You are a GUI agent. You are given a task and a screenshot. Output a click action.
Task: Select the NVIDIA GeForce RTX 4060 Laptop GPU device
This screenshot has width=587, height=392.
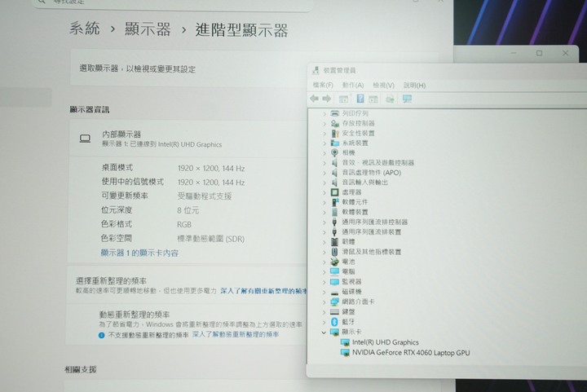(x=411, y=353)
